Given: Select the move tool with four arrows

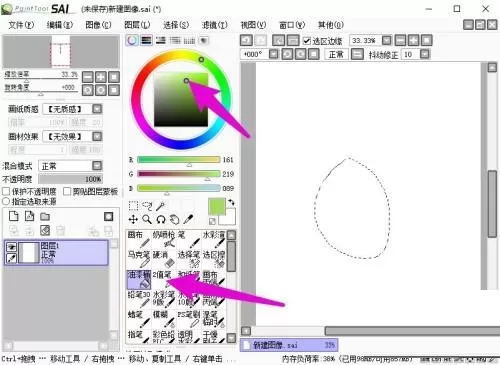Looking at the screenshot, I should (133, 219).
